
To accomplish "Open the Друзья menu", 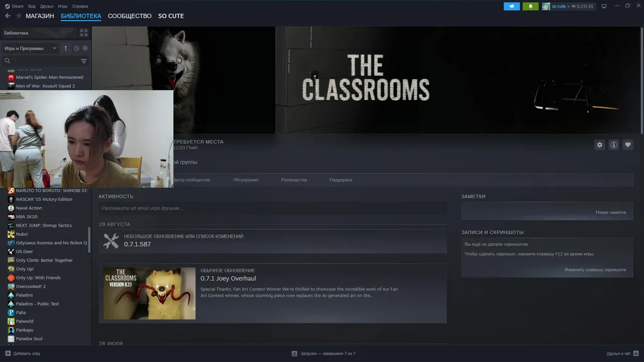I will click(x=47, y=6).
